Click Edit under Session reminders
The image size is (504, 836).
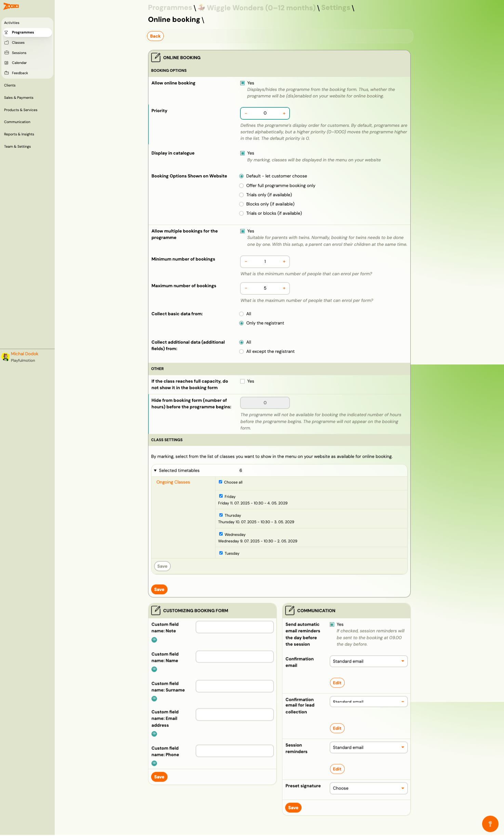pyautogui.click(x=337, y=769)
